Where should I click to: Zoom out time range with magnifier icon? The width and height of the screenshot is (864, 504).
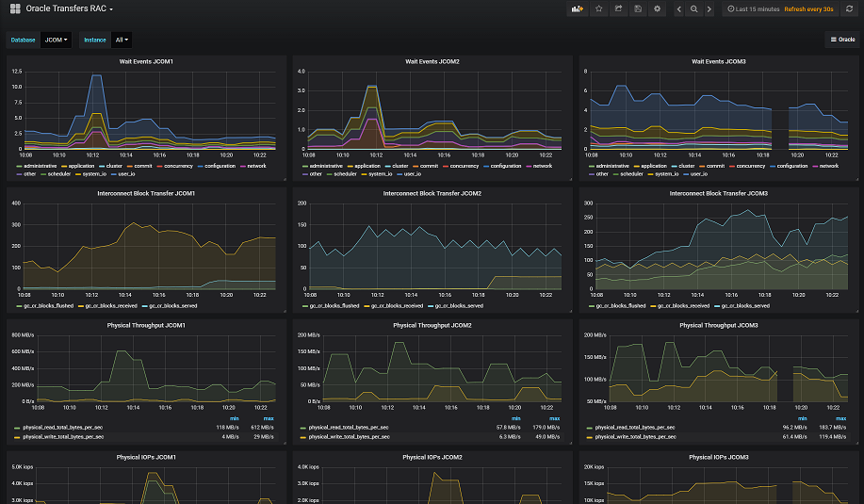tap(694, 8)
